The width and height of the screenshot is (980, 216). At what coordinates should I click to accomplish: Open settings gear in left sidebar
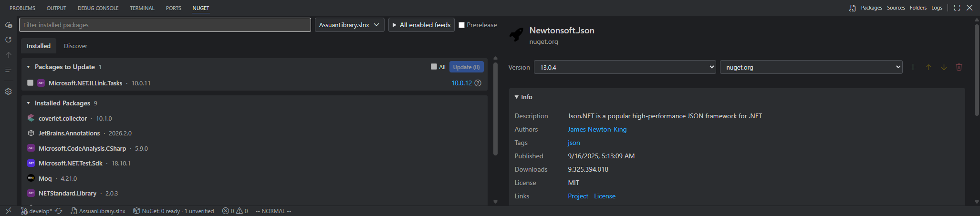pos(8,92)
